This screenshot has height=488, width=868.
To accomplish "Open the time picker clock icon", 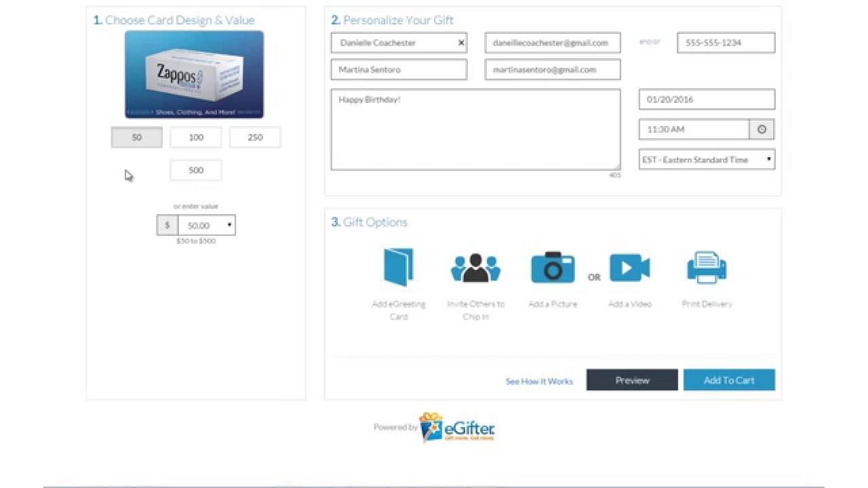I will point(762,129).
